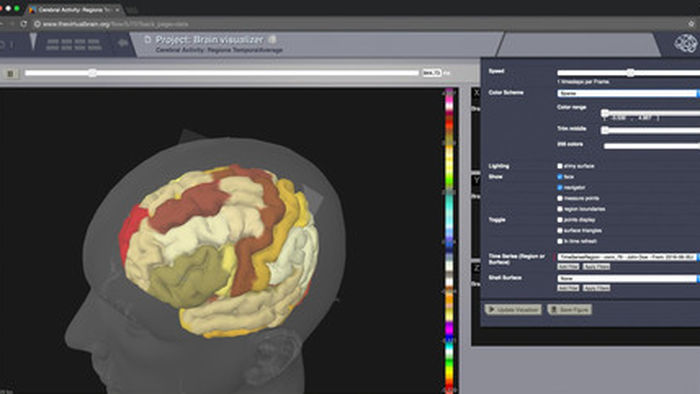Screen dimensions: 700x394
Task: Click the browser address bar URL
Action: (x=116, y=24)
